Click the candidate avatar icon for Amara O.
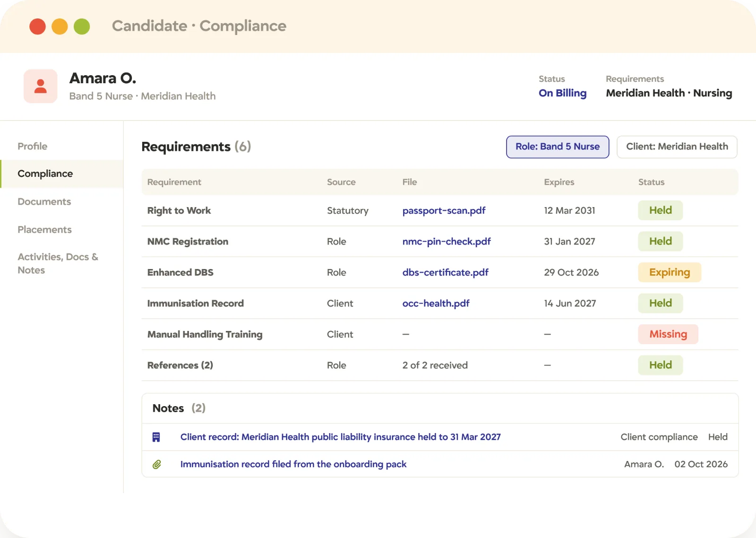This screenshot has height=538, width=756. coord(41,86)
